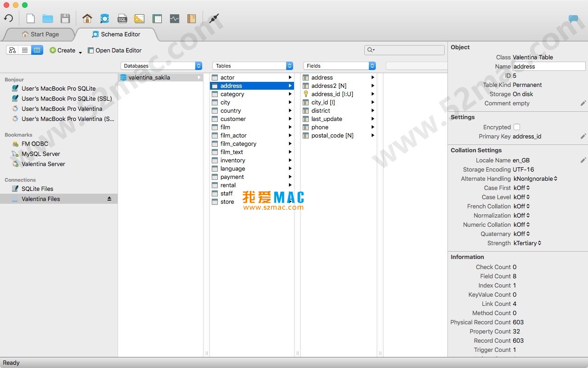Click the server monitor icon in toolbar
Image resolution: width=588 pixels, height=368 pixels.
click(174, 18)
